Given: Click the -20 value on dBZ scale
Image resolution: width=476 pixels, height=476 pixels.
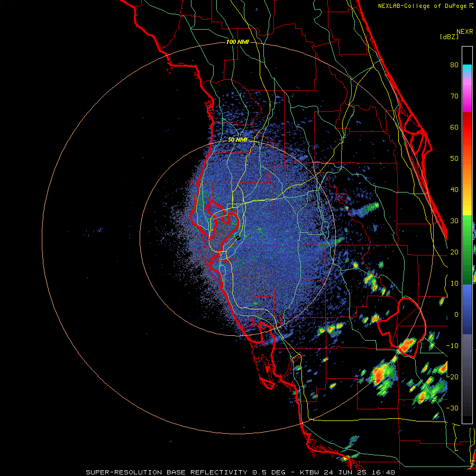Looking at the screenshot, I should coord(452,377).
